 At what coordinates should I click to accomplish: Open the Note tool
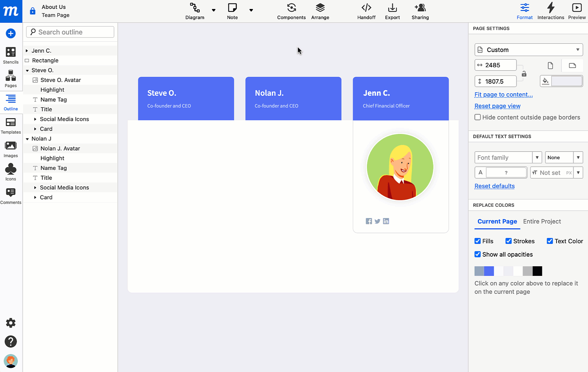click(x=232, y=10)
